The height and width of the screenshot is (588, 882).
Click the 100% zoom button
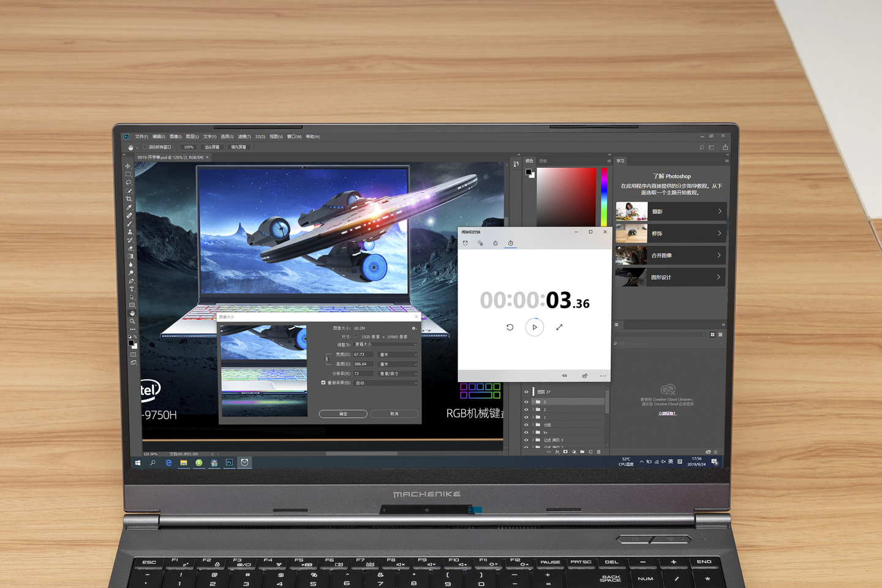point(189,147)
